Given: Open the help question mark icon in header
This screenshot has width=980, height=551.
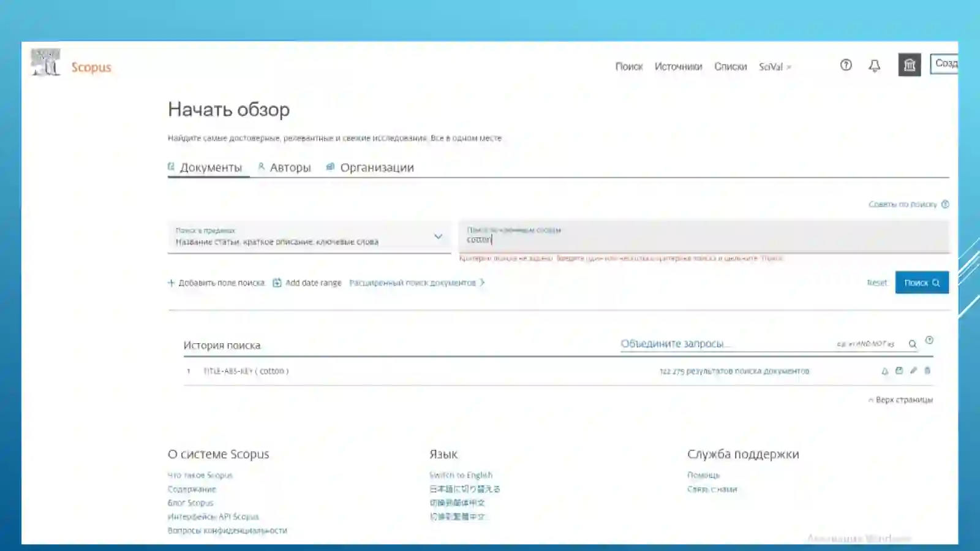Looking at the screenshot, I should (846, 65).
